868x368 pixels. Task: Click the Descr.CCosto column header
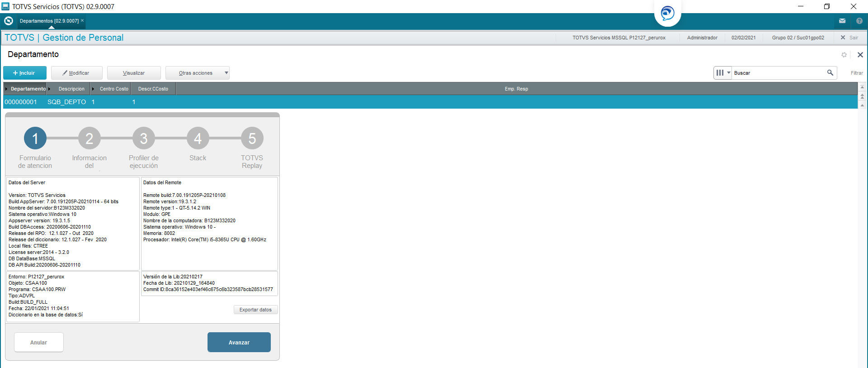coord(153,89)
